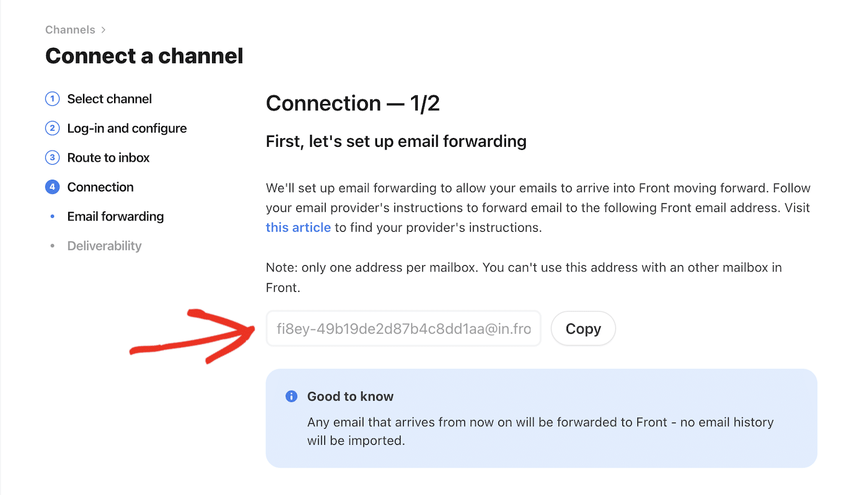868x495 pixels.
Task: Click the chevron after the Channels breadcrumb
Action: 103,29
